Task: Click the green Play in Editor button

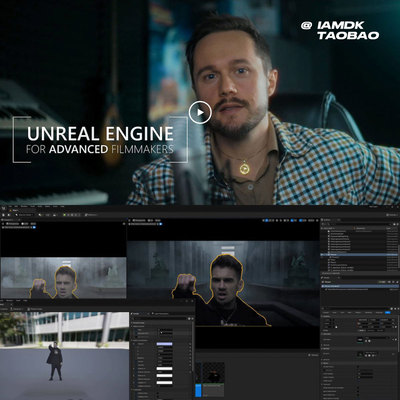Action: point(64,215)
